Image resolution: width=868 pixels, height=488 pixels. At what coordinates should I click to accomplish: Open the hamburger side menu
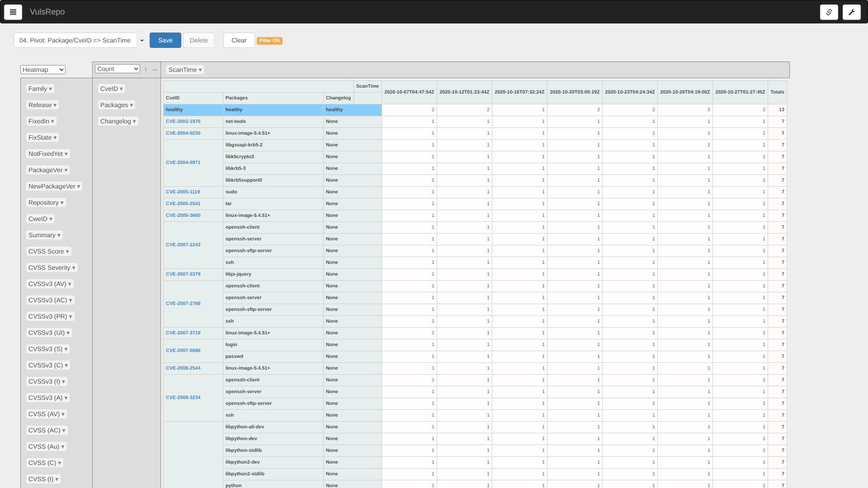click(13, 12)
